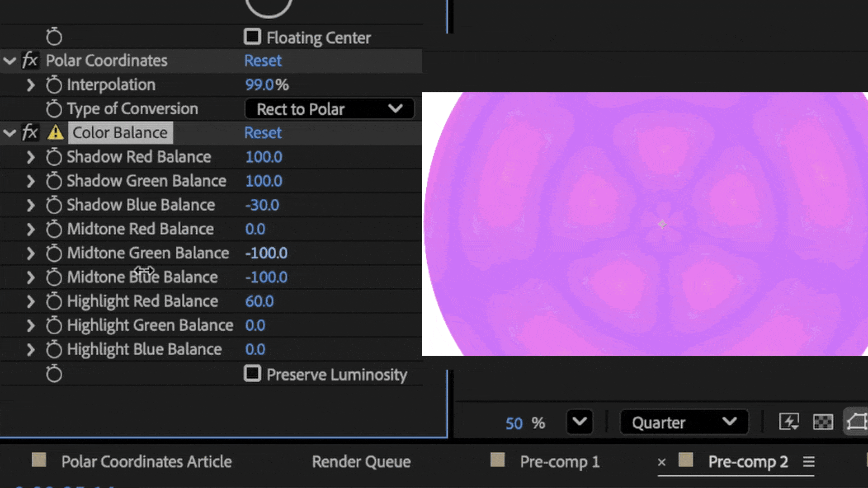Viewport: 868px width, 488px height.
Task: Toggle the Floating Center stopwatch
Action: point(54,37)
